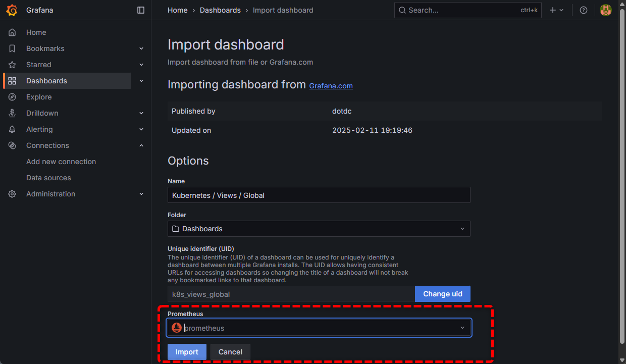Open Connections in the sidebar

(47, 145)
